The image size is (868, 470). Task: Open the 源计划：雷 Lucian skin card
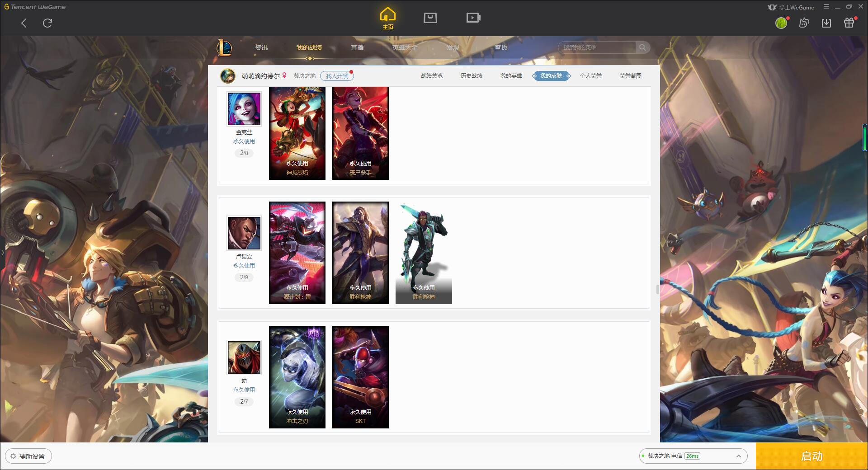click(x=297, y=253)
